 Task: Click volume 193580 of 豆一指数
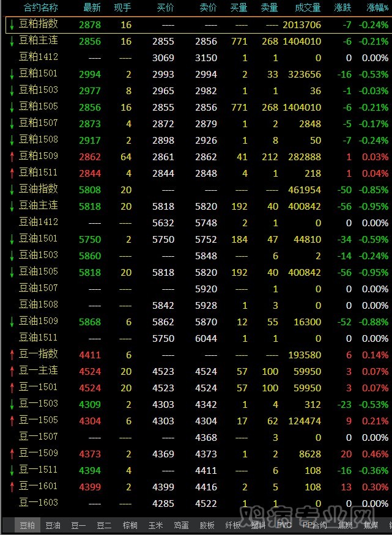tap(305, 355)
